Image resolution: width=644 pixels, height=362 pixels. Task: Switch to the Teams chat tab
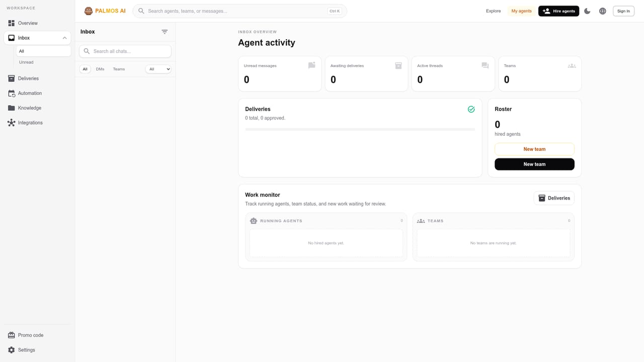(119, 69)
